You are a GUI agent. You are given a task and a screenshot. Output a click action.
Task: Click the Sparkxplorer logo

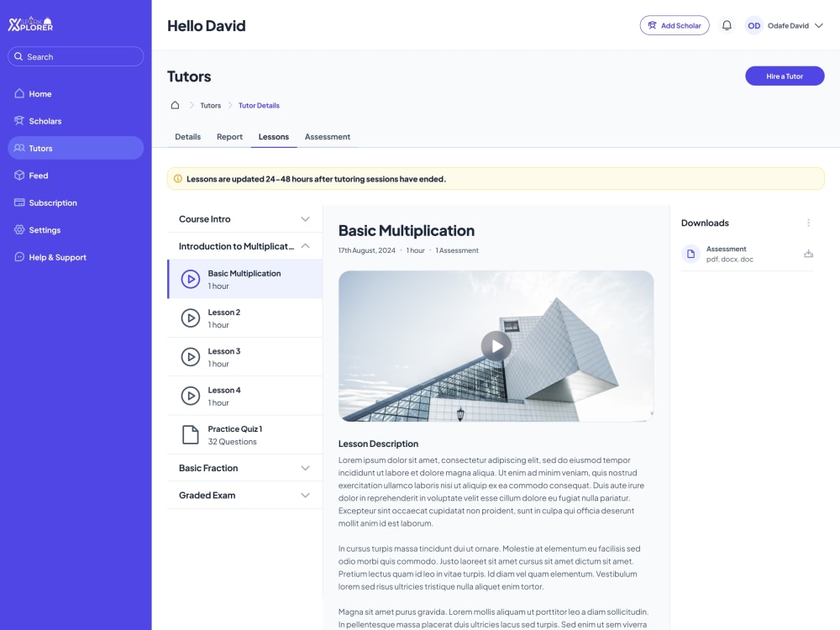pyautogui.click(x=30, y=24)
